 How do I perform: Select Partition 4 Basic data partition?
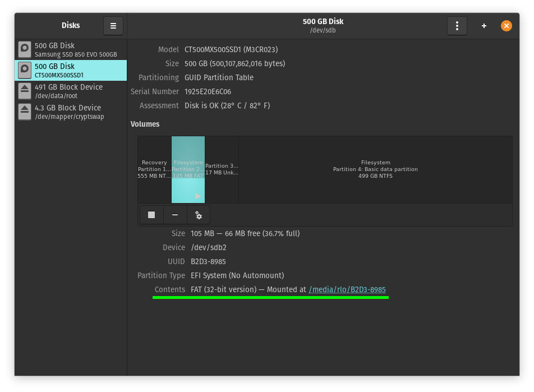tap(375, 169)
